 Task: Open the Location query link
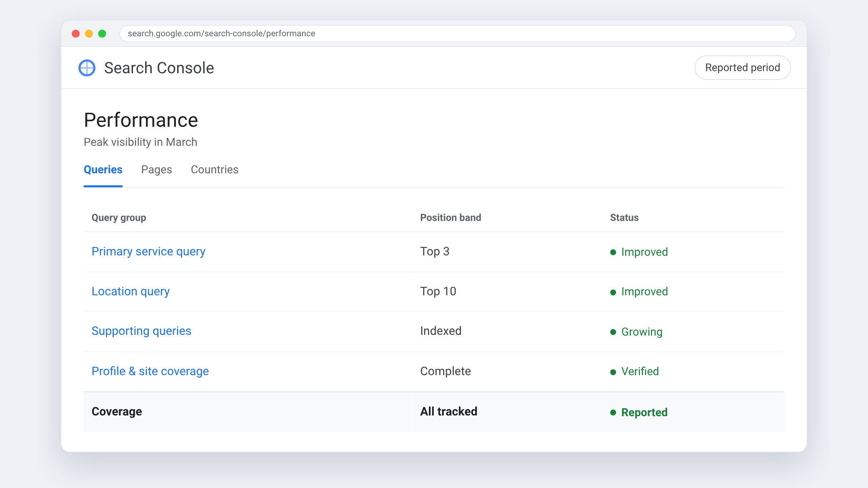(130, 292)
